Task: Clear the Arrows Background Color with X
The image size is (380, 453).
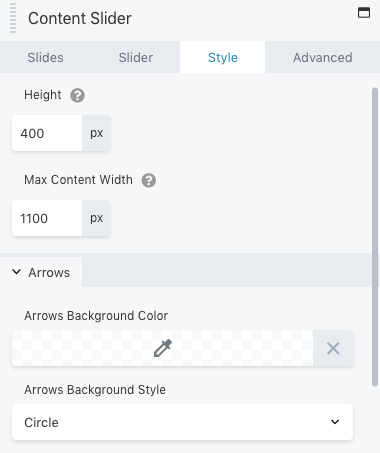Action: point(333,348)
